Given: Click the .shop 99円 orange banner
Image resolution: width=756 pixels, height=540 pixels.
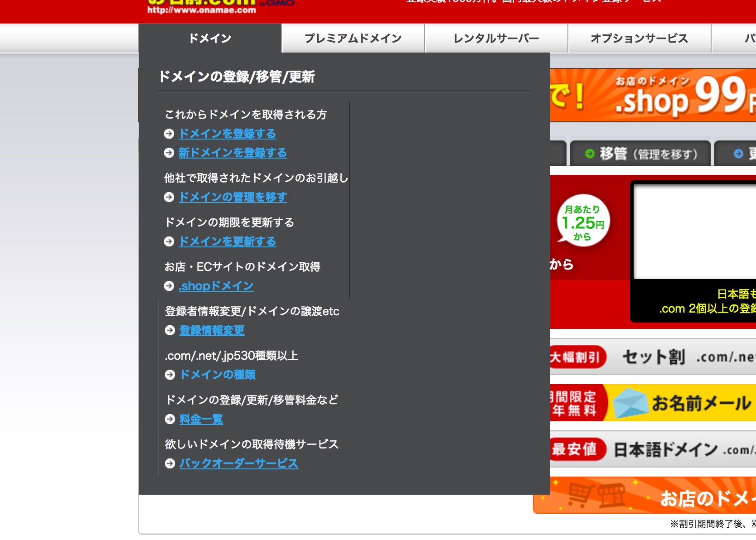Looking at the screenshot, I should (653, 95).
